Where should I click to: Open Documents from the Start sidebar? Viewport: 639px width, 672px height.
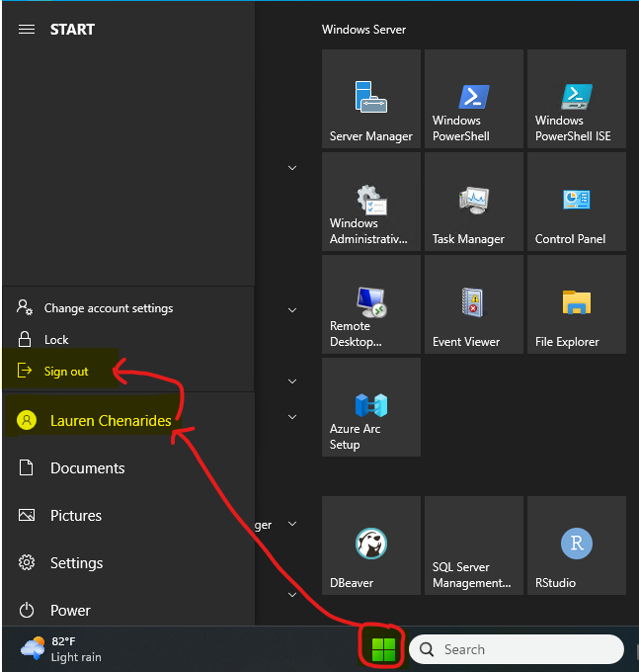tap(127, 468)
